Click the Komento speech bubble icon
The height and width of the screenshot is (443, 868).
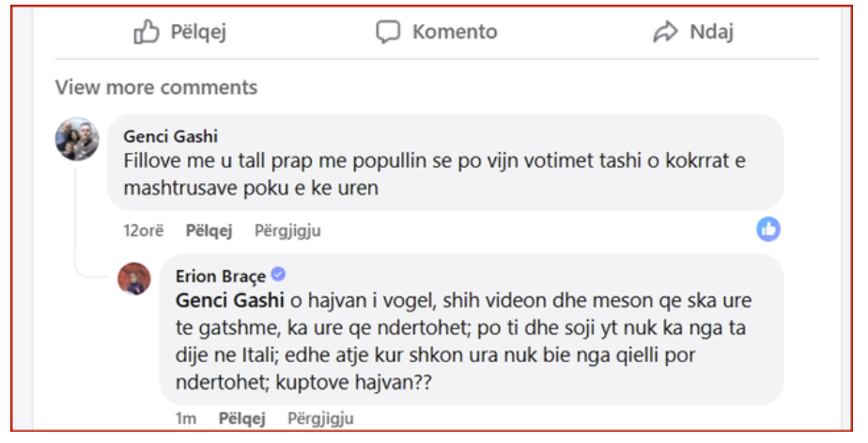click(388, 32)
